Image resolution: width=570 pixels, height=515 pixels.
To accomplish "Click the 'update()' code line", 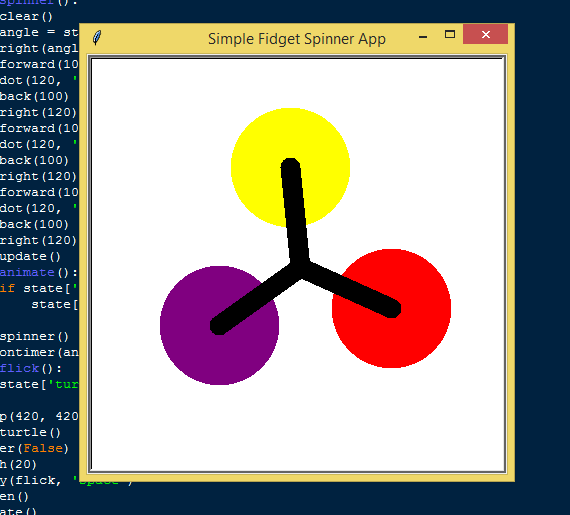I will (30, 257).
